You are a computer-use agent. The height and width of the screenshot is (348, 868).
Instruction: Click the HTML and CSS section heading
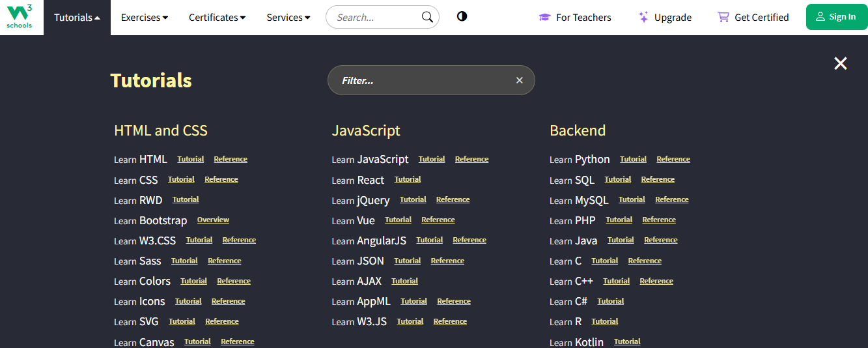click(x=161, y=130)
